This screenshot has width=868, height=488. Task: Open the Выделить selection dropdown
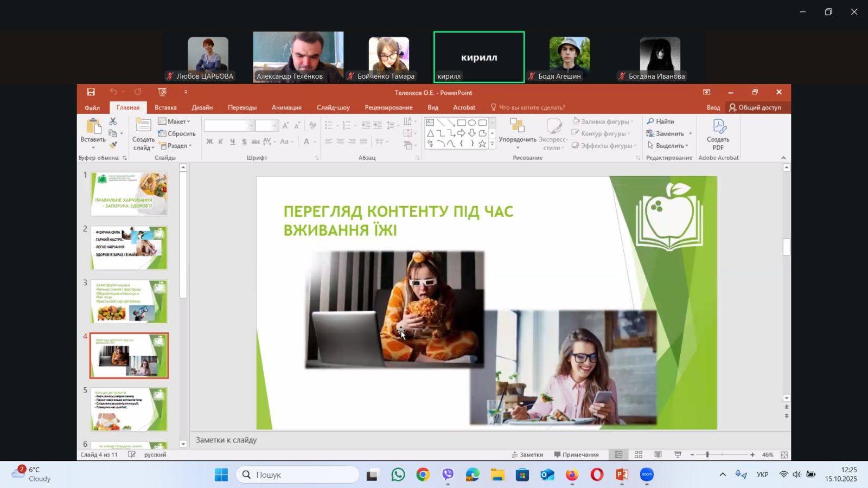coord(668,146)
